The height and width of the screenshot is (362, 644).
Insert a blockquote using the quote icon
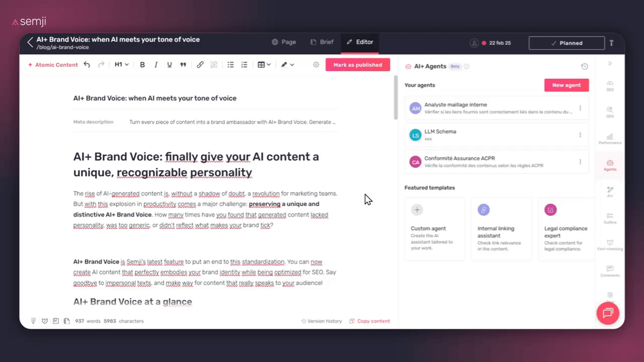(x=183, y=65)
